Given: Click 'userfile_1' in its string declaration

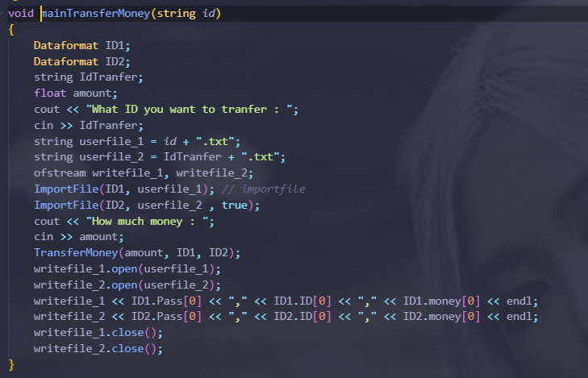Looking at the screenshot, I should [x=111, y=141].
